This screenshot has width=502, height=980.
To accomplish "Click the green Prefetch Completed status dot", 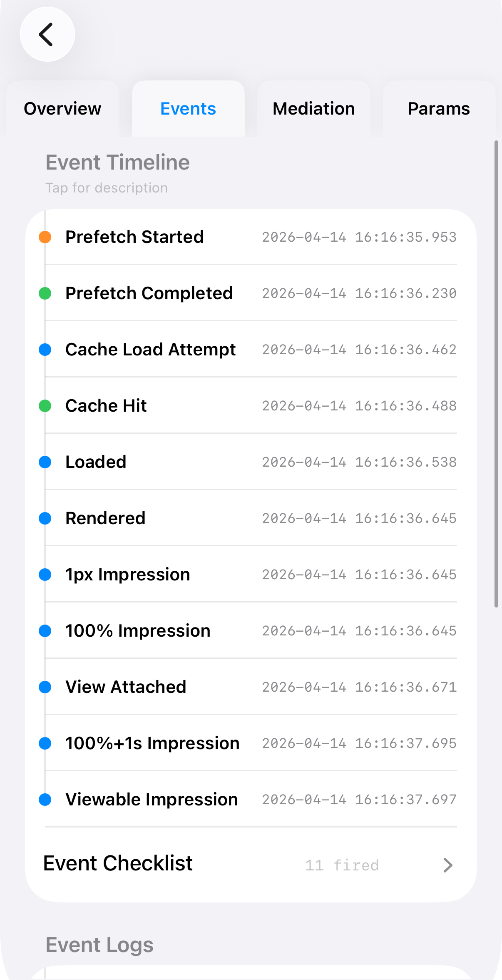I will click(x=45, y=293).
